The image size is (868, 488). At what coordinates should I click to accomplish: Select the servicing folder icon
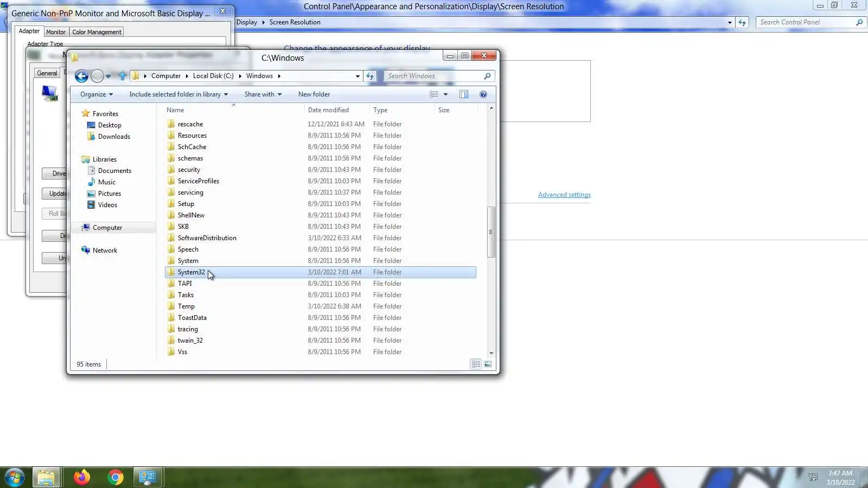[171, 192]
